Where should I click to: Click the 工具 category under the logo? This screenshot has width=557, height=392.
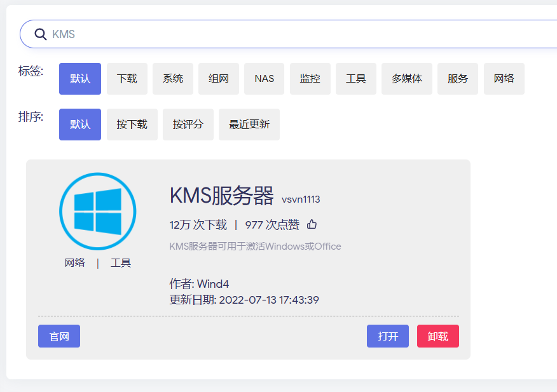[121, 263]
